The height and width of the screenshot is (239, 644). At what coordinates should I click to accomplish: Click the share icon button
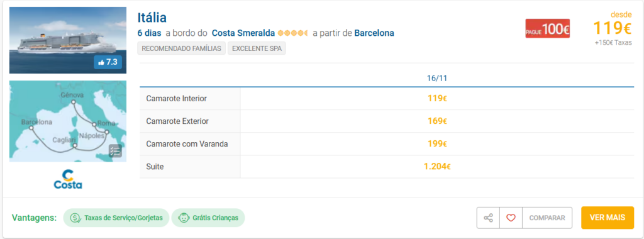(x=488, y=218)
